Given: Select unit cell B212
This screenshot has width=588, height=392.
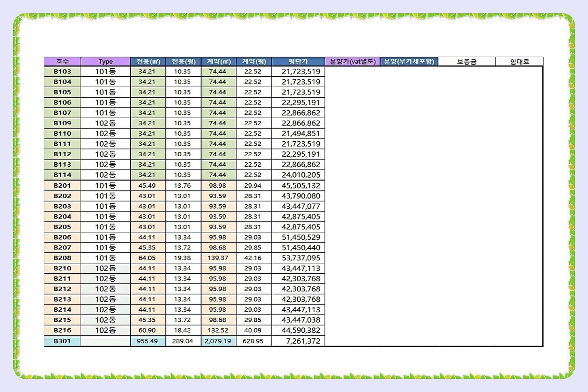Looking at the screenshot, I should 62,289.
